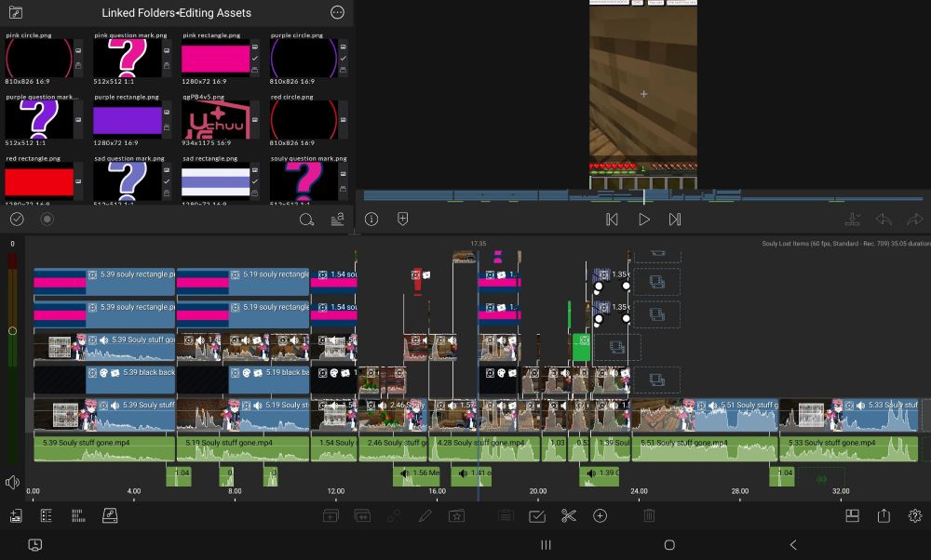Open the clip editor pencil icon
Viewport: 931px width, 560px height.
click(x=425, y=516)
